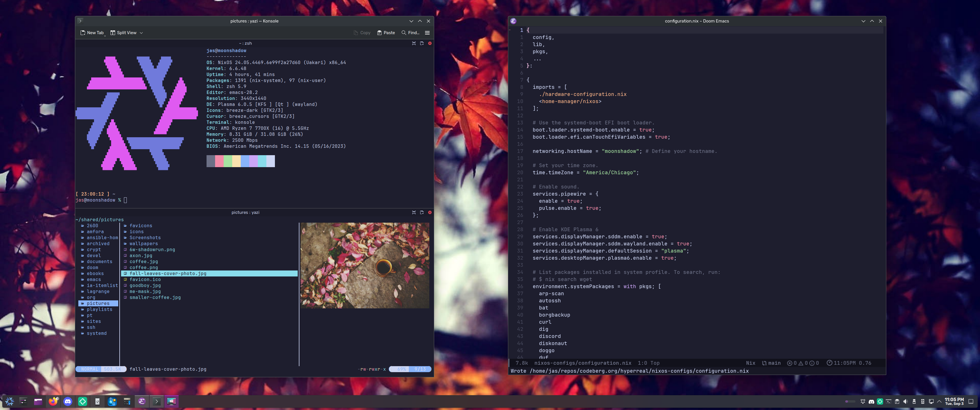The width and height of the screenshot is (980, 410).
Task: Click the Konsole hamburger menu icon
Action: pyautogui.click(x=427, y=33)
